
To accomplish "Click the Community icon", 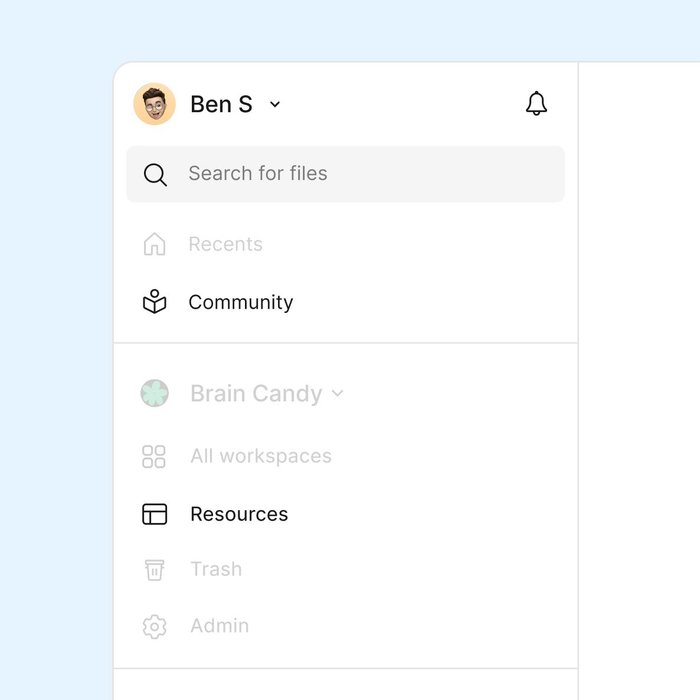I will click(x=154, y=302).
